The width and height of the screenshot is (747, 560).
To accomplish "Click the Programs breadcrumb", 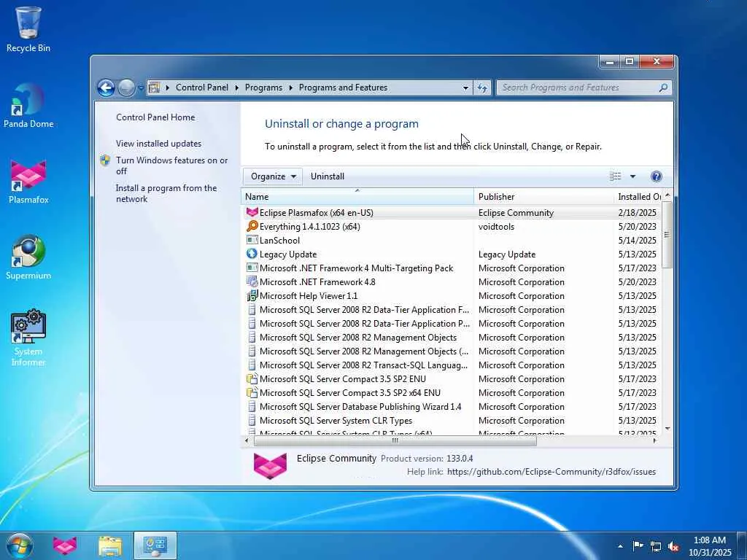I will tap(263, 87).
